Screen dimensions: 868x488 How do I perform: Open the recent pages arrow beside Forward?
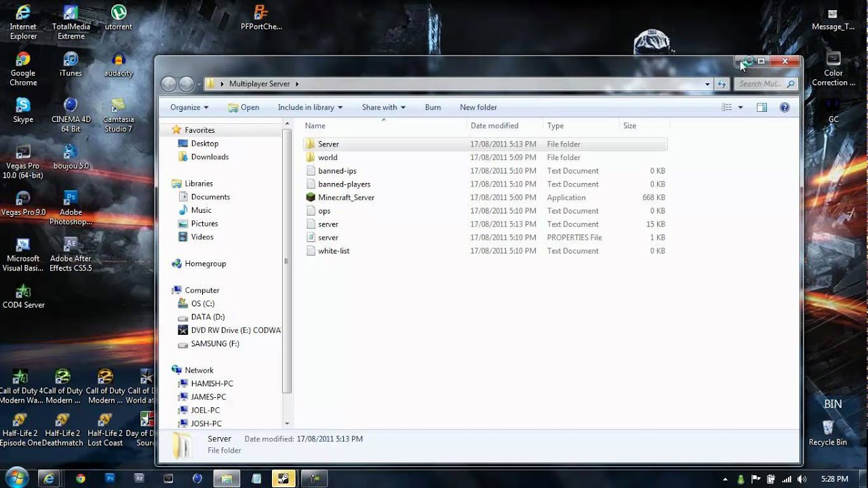pyautogui.click(x=199, y=84)
